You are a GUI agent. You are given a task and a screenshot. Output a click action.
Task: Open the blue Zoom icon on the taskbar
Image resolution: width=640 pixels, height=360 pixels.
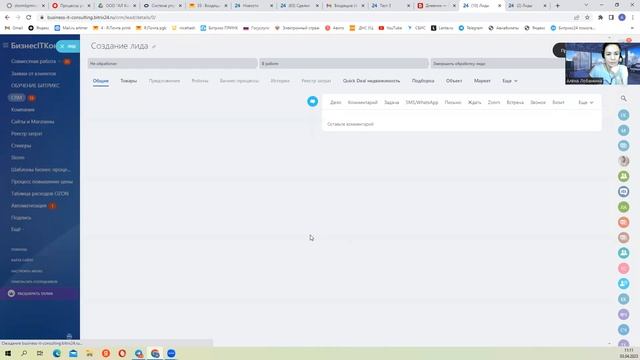click(x=171, y=353)
